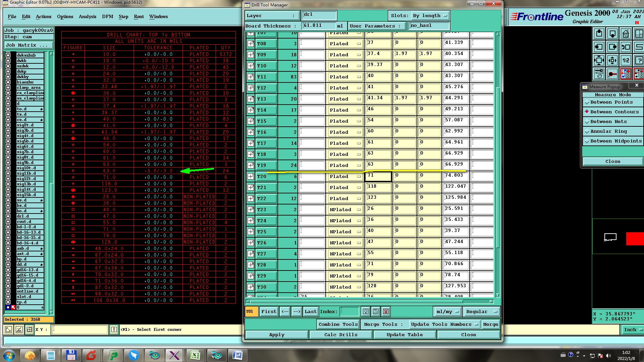Viewport: 644px width, 362px height.
Task: Open Excel from the Windows taskbar
Action: tap(195, 355)
